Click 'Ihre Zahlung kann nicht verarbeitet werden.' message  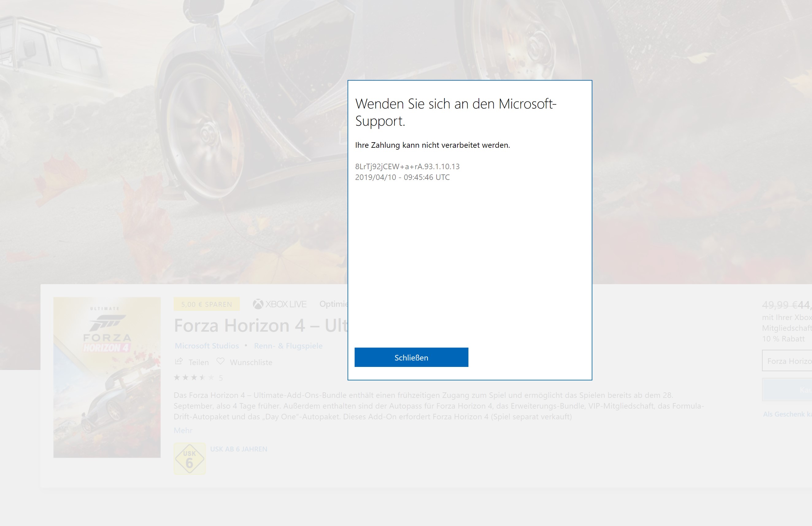(x=432, y=145)
